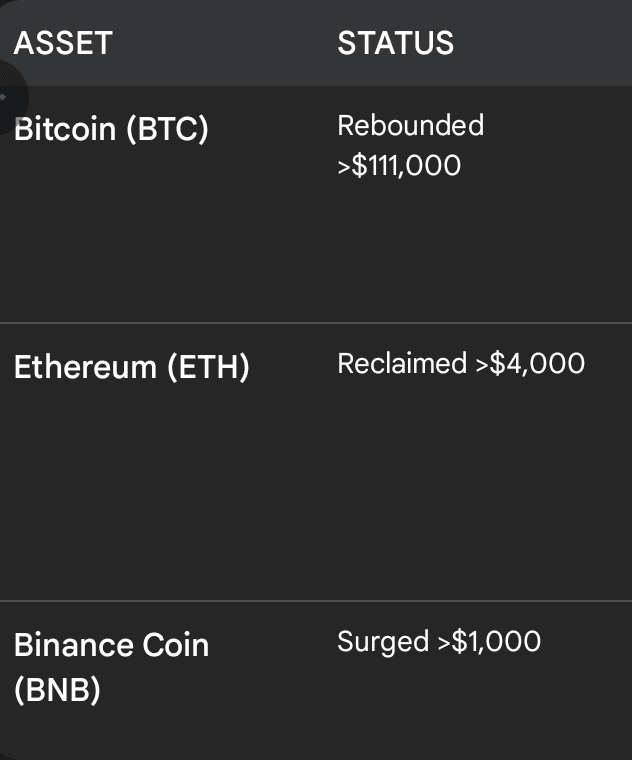Click the Reclaimed >$4,000 status text
Screen dimensions: 632x760
tap(461, 363)
